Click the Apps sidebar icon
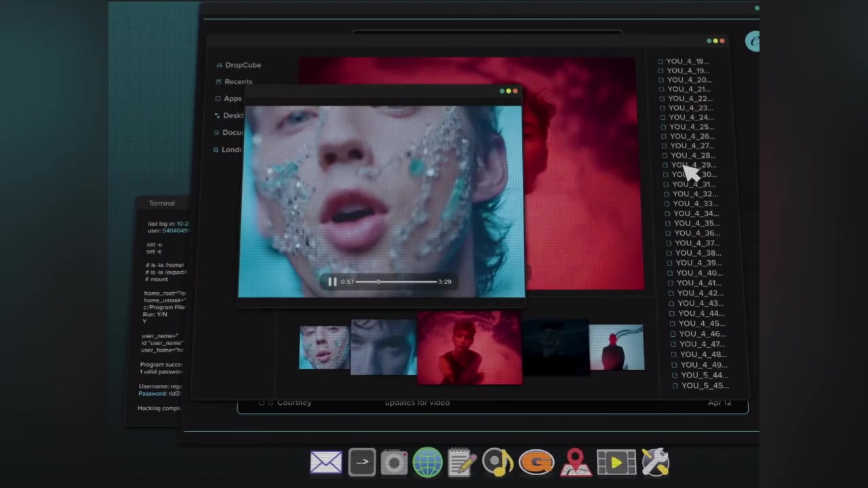The image size is (868, 488). pos(218,98)
